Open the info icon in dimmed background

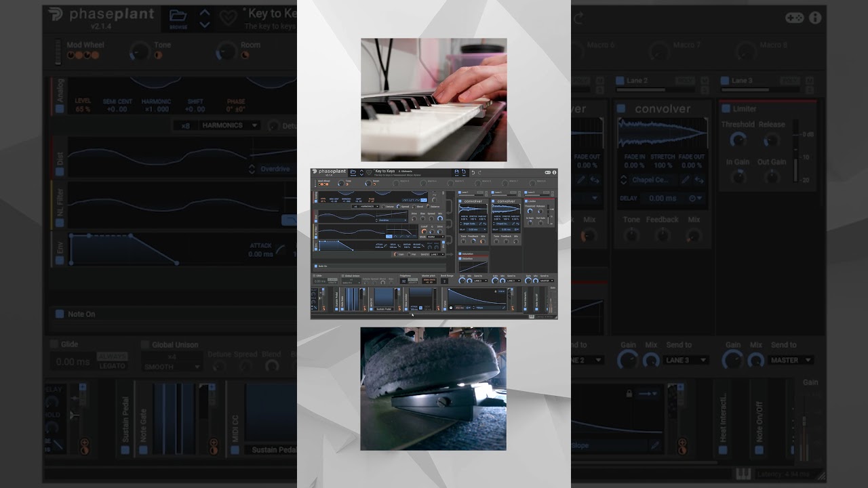(815, 18)
